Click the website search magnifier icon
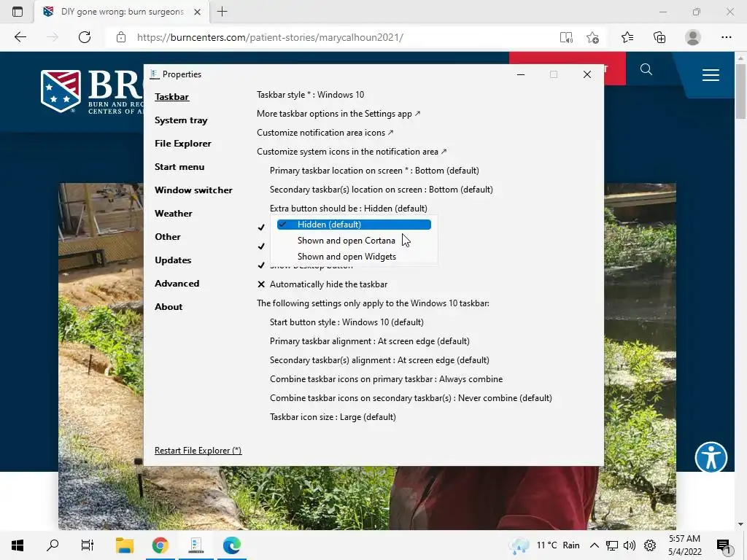The image size is (747, 560). click(x=646, y=69)
